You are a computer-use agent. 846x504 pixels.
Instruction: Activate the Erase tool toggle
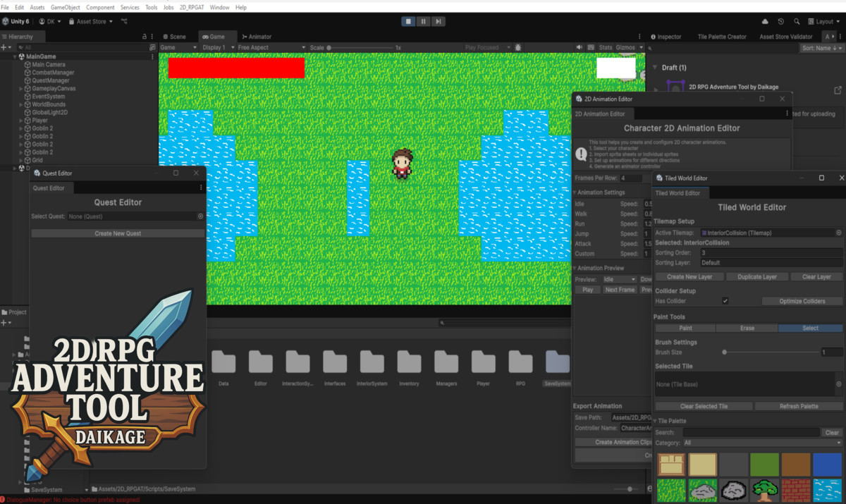[x=747, y=328]
